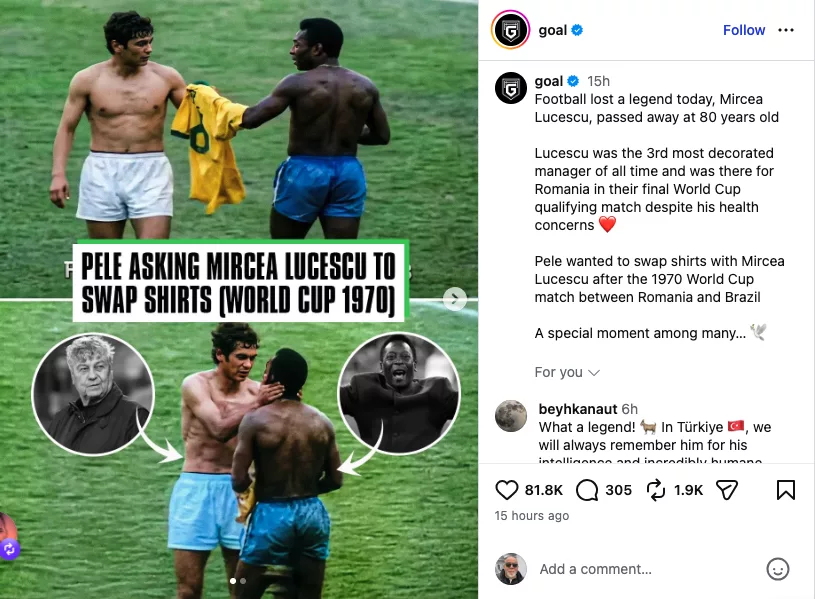Screen dimensions: 815x599
Task: Click the 15h caption timestamp
Action: (598, 81)
